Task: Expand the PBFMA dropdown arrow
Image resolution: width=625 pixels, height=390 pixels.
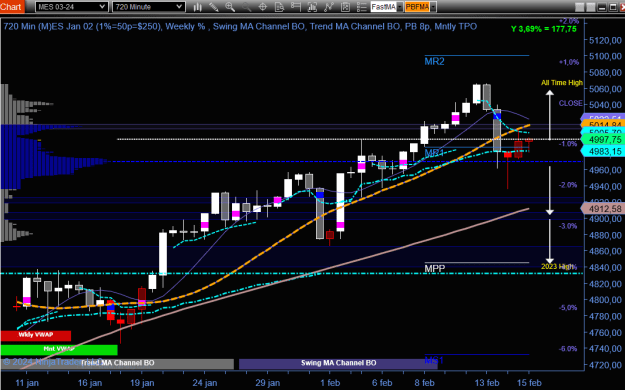Action: click(433, 7)
